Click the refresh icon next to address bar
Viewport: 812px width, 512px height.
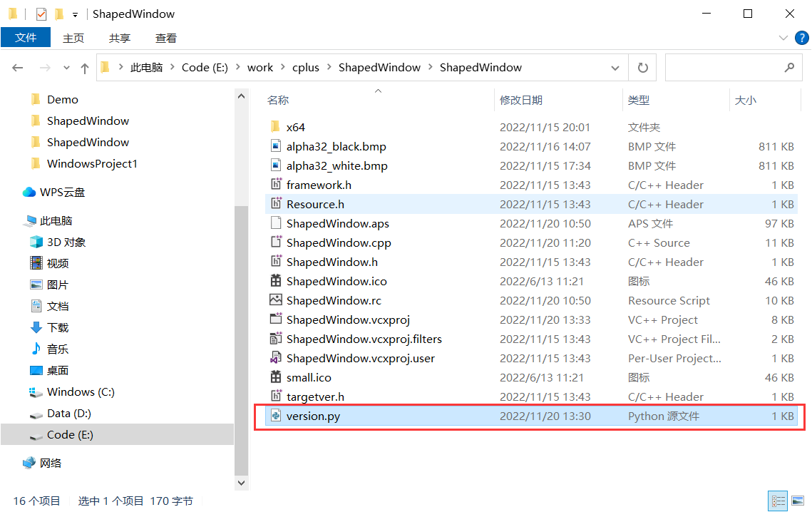click(642, 67)
